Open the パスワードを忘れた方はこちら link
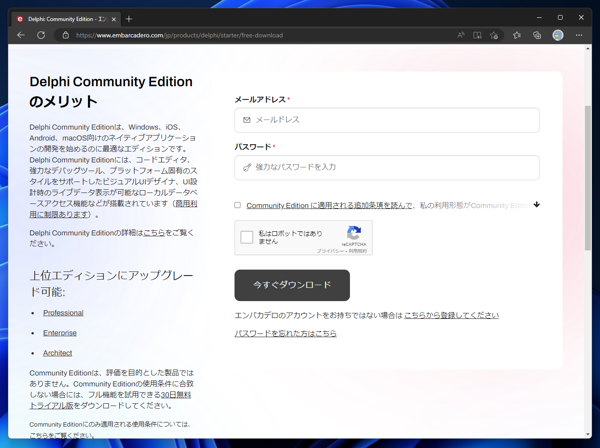The height and width of the screenshot is (448, 600). (285, 333)
